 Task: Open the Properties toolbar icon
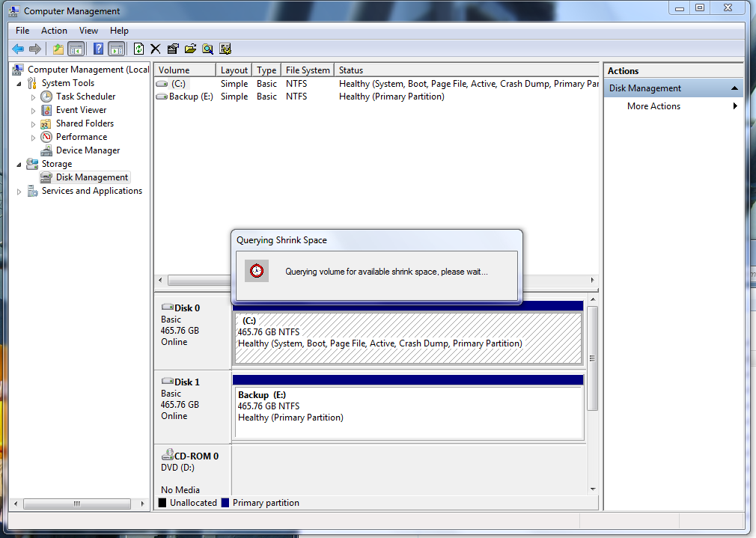pos(172,49)
